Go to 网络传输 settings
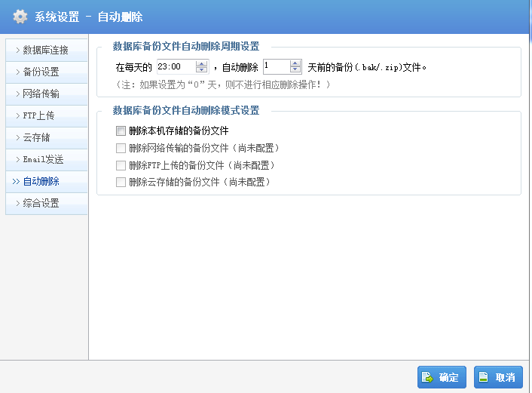Viewport: 532px width, 393px height. tap(47, 94)
